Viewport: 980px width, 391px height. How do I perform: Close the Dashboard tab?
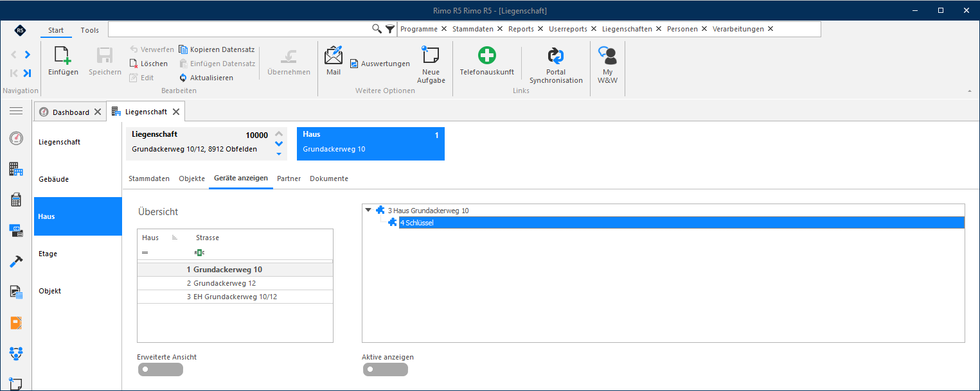point(98,112)
